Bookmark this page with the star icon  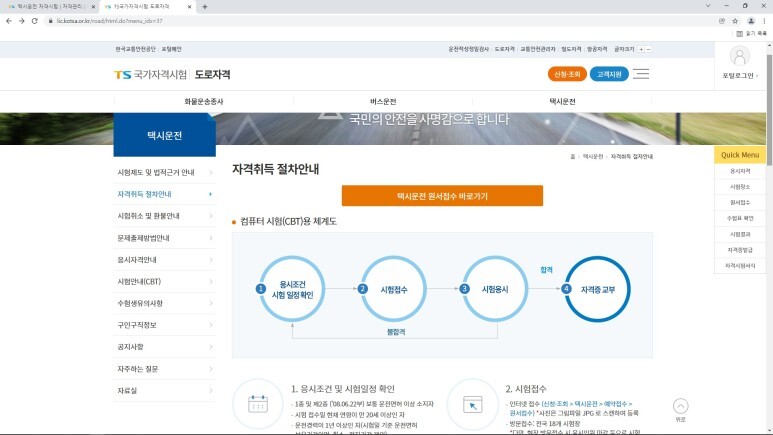[735, 21]
